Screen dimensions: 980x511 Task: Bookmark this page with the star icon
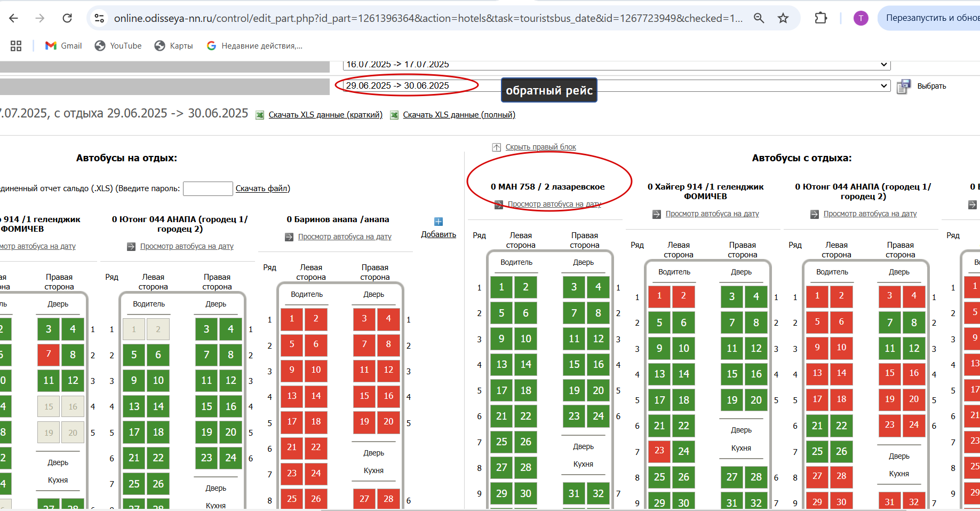(783, 18)
